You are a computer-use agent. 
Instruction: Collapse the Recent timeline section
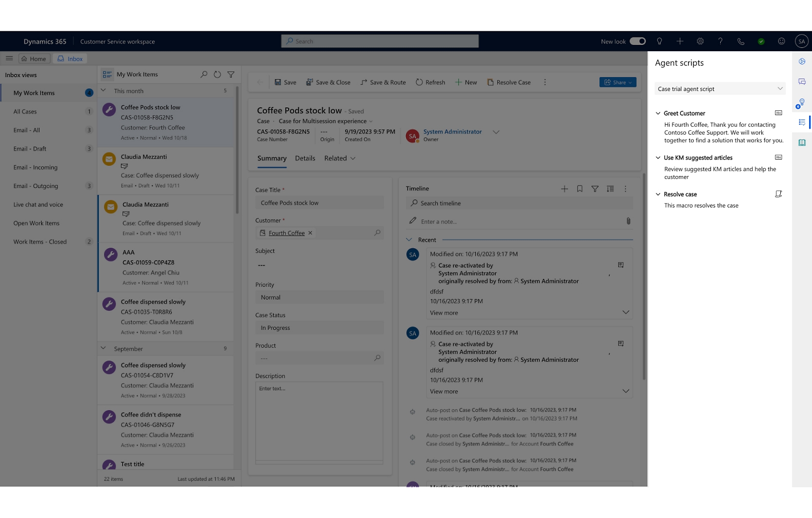point(409,240)
